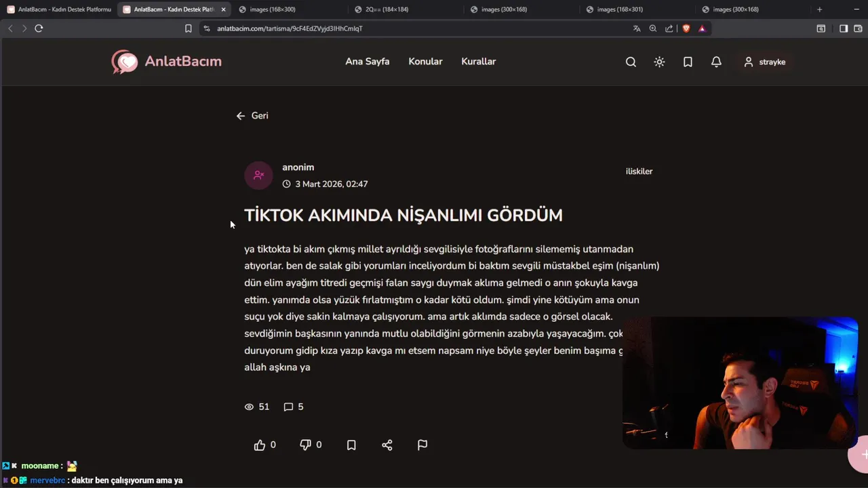The width and height of the screenshot is (868, 488).
Task: Open saved posts bookmark in header
Action: (x=688, y=62)
